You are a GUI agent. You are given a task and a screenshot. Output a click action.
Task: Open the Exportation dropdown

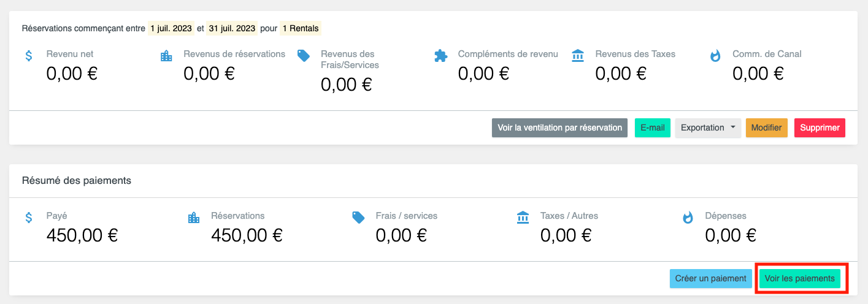tap(708, 128)
